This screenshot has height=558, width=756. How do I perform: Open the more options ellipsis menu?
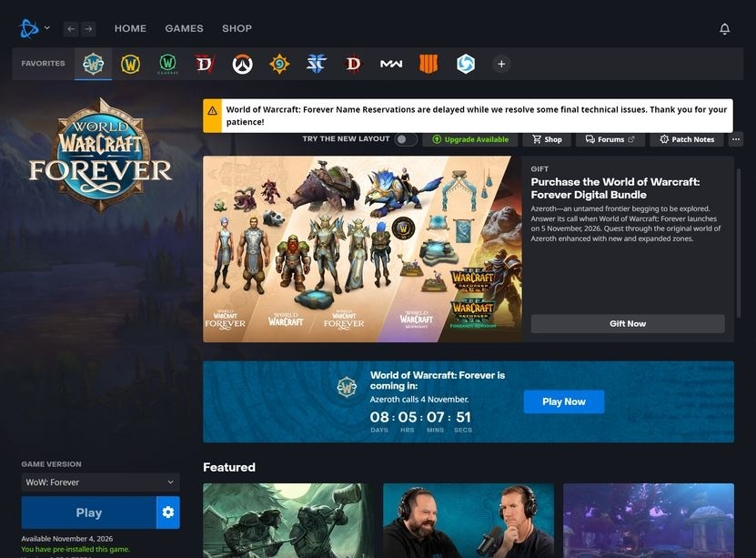(x=736, y=139)
